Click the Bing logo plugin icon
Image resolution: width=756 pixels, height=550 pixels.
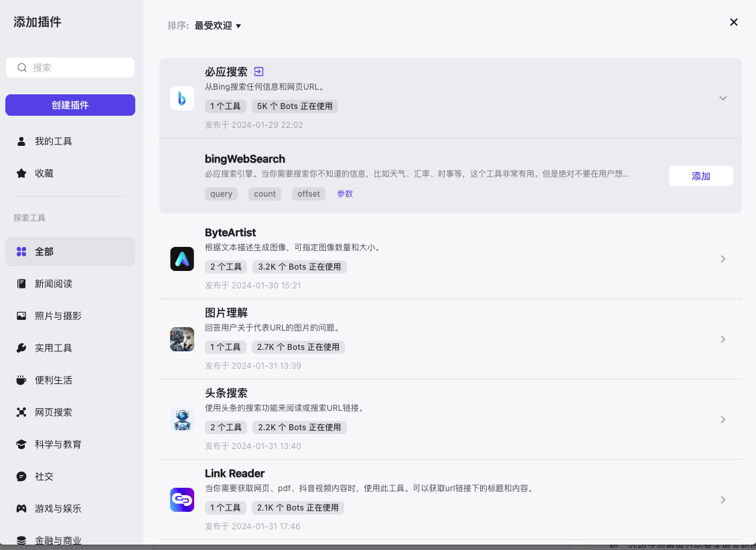[181, 98]
